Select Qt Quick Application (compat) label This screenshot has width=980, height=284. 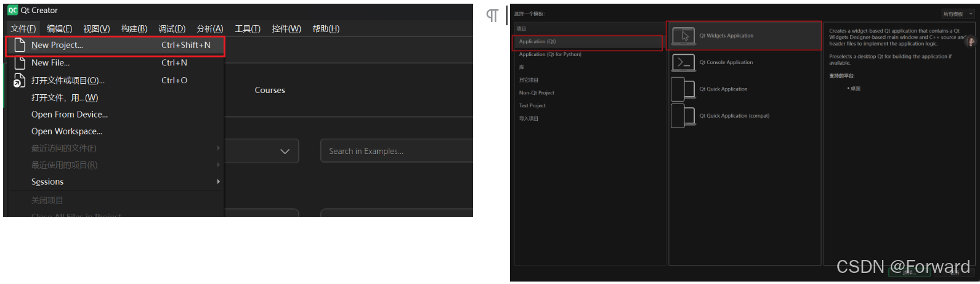734,116
